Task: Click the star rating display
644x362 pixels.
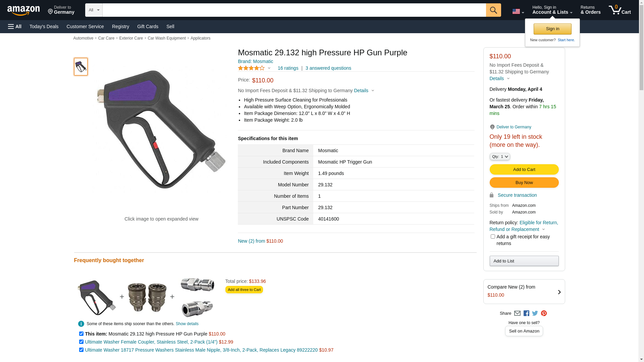Action: (252, 68)
